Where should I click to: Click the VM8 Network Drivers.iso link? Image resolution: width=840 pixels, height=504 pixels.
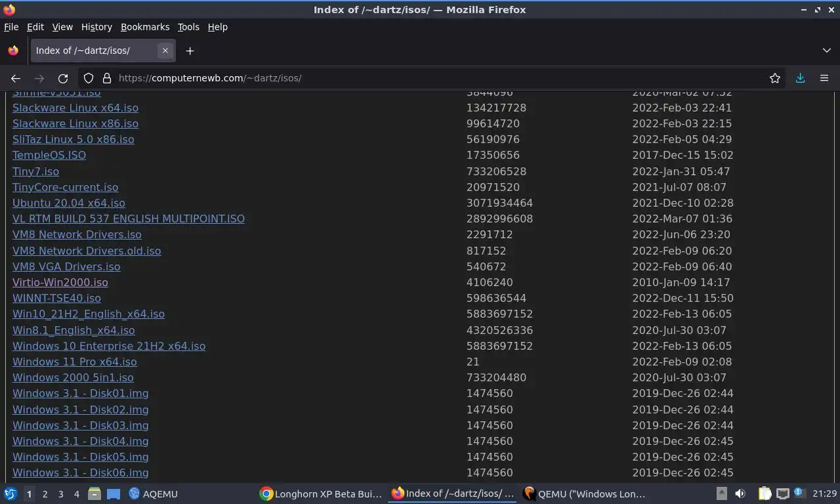pyautogui.click(x=77, y=234)
